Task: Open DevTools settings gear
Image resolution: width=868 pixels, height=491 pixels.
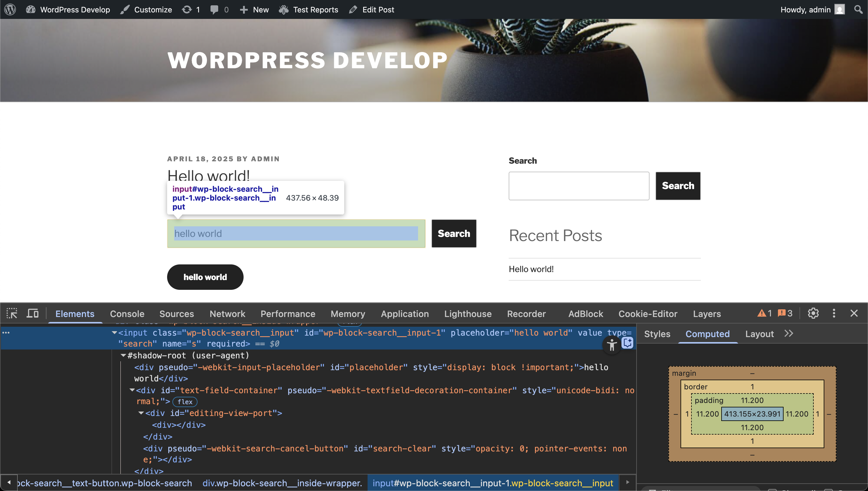Action: [x=813, y=313]
